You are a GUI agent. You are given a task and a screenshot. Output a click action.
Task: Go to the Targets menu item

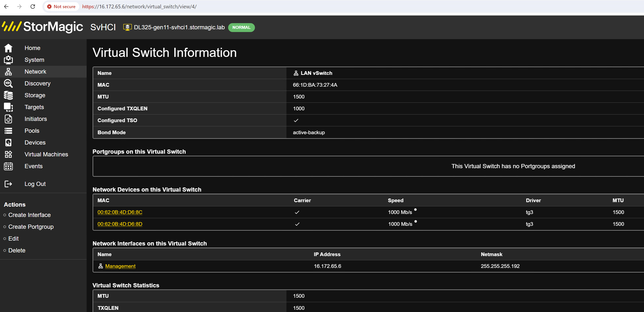[x=34, y=107]
